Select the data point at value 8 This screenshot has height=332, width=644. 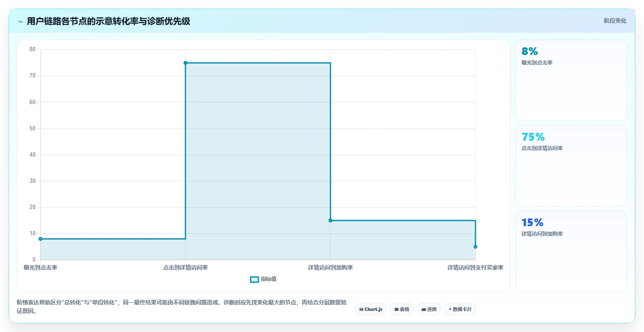40,239
